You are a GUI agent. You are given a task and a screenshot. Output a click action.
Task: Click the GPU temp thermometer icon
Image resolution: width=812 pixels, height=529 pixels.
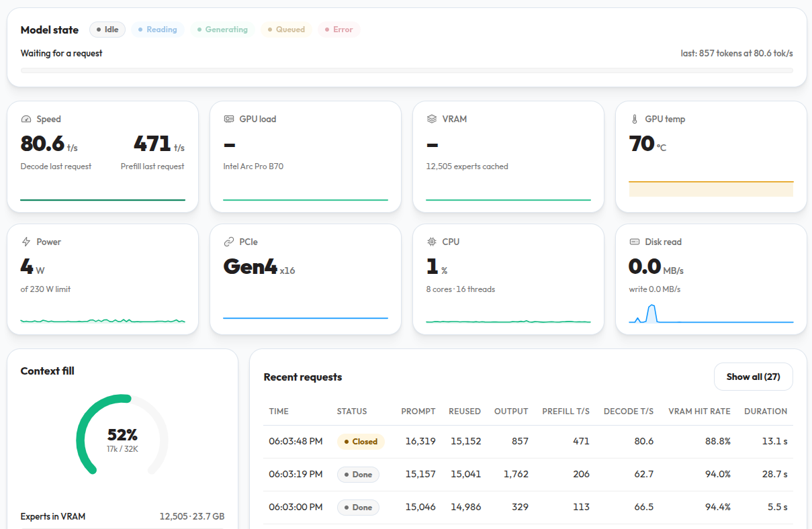634,119
